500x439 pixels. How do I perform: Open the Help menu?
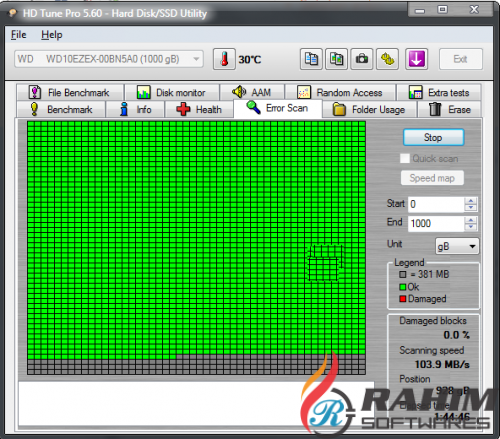pyautogui.click(x=52, y=35)
